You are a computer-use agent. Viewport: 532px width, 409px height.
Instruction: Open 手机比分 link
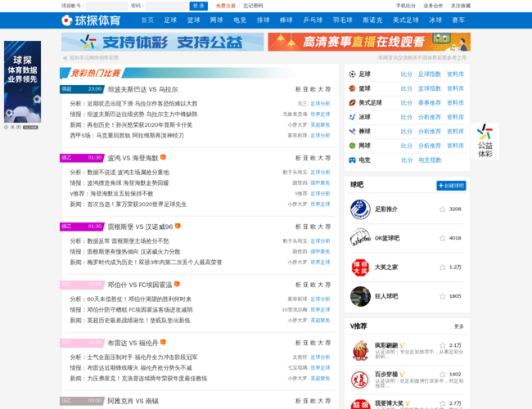click(x=406, y=6)
